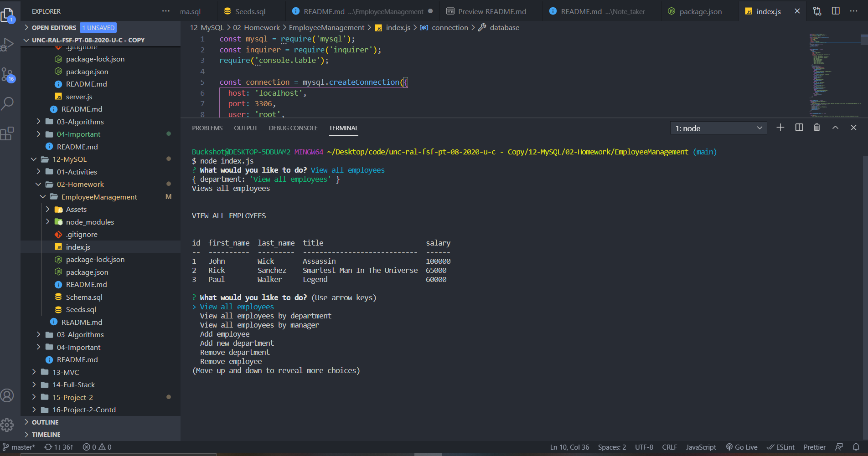Image resolution: width=868 pixels, height=456 pixels.
Task: Switch to the PROBLEMS panel tab
Action: pyautogui.click(x=207, y=128)
